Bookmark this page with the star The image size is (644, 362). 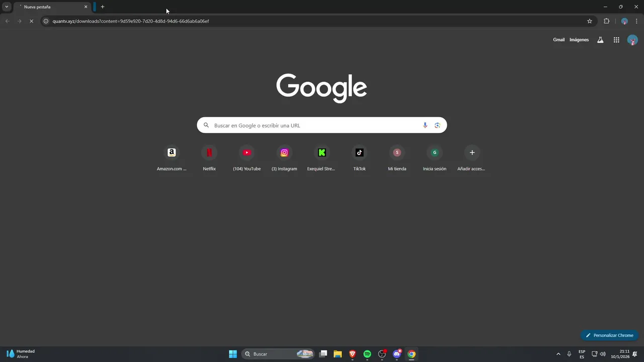pyautogui.click(x=590, y=21)
